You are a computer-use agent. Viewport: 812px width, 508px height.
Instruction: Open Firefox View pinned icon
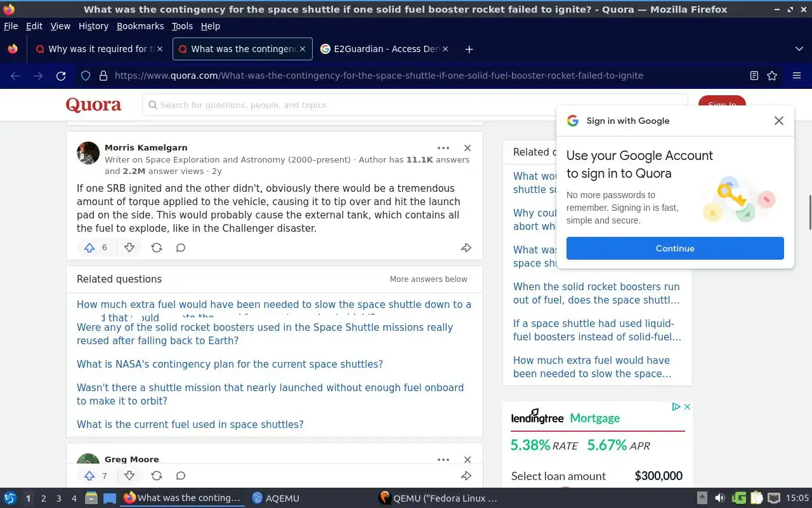(x=13, y=49)
